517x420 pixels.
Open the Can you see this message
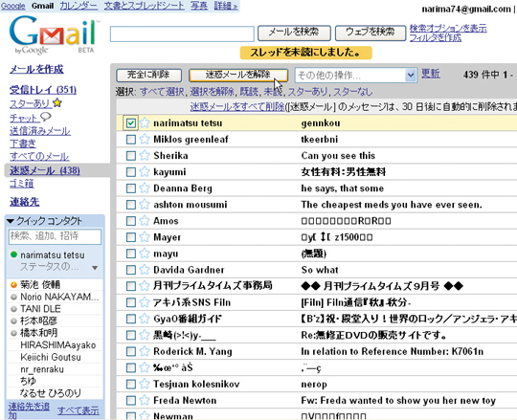(x=338, y=156)
